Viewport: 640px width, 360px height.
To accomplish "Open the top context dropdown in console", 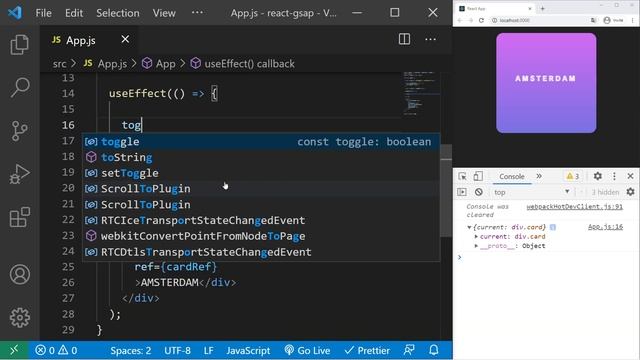I will click(531, 192).
